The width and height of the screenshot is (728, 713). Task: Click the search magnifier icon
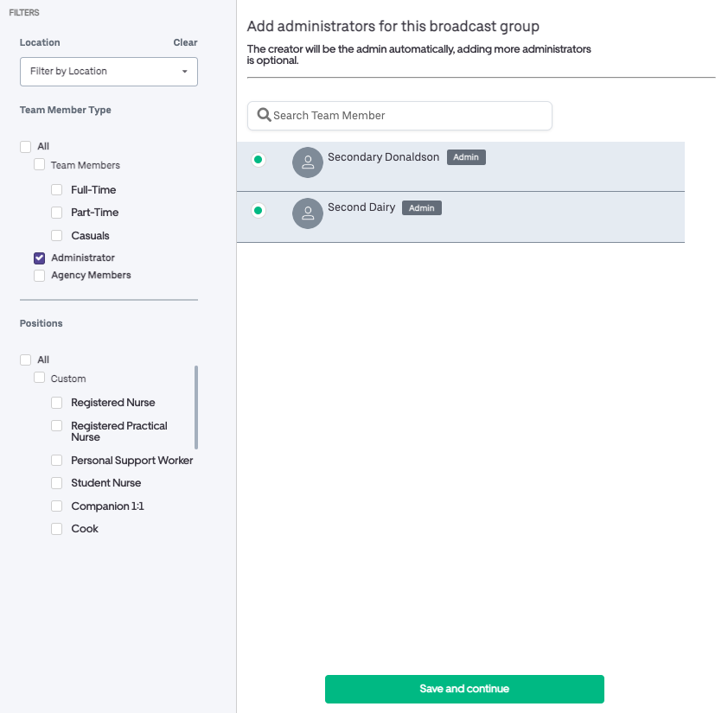(265, 115)
